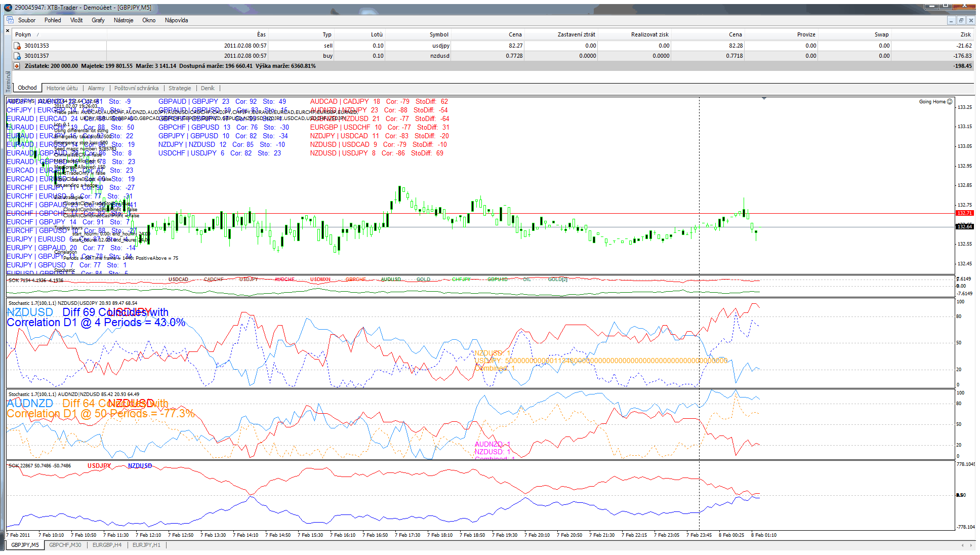Viewport: 980px width, 555px height.
Task: Open the Okno menu
Action: (x=149, y=20)
